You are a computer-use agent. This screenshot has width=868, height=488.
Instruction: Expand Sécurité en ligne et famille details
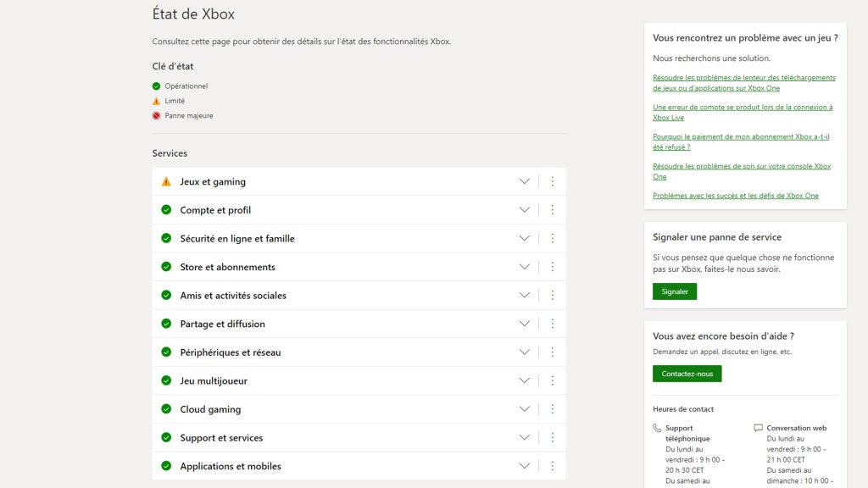pos(524,238)
